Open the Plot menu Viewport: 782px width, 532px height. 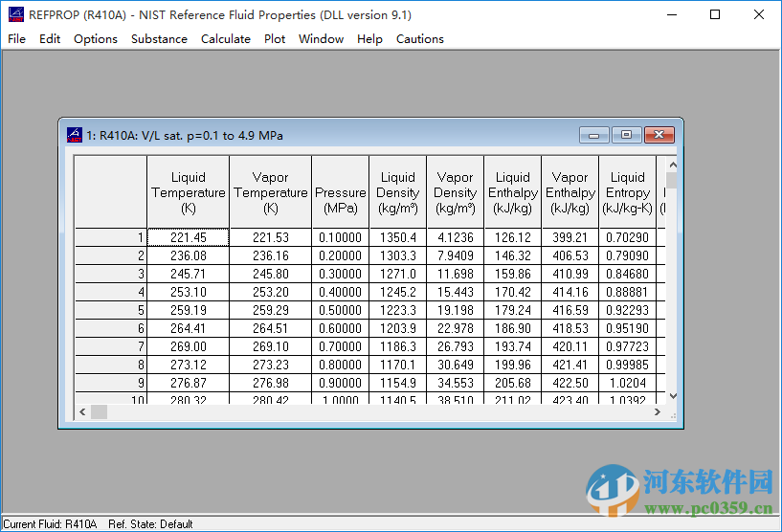[275, 39]
